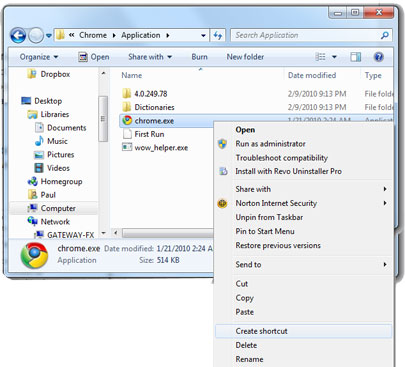Open the Organize menu
This screenshot has width=405, height=367.
tap(39, 57)
